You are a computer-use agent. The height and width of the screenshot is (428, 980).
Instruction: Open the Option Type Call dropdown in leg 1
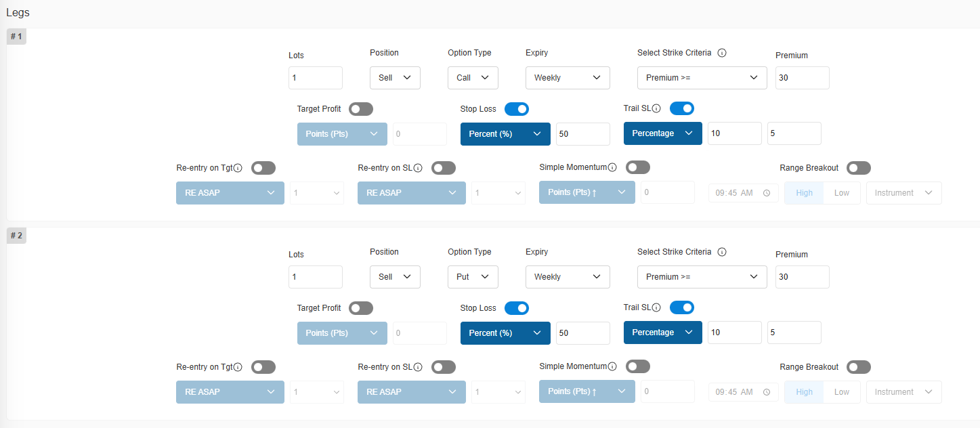473,78
